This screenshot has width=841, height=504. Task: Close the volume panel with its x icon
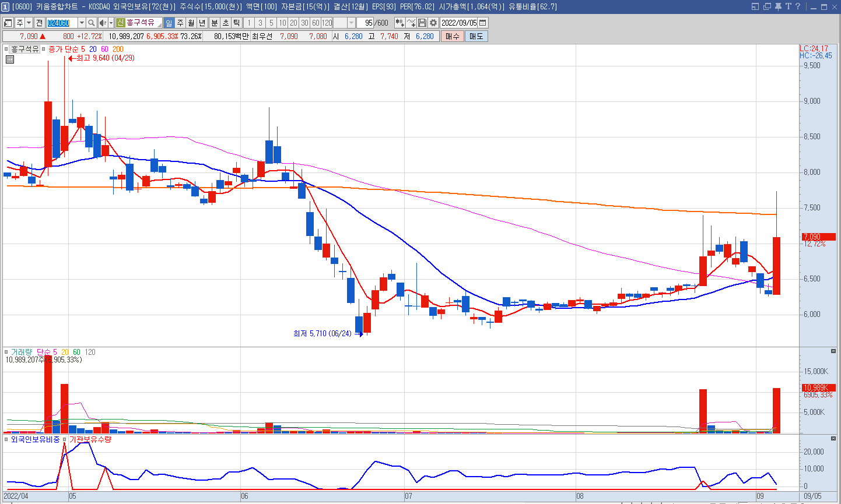pos(833,351)
